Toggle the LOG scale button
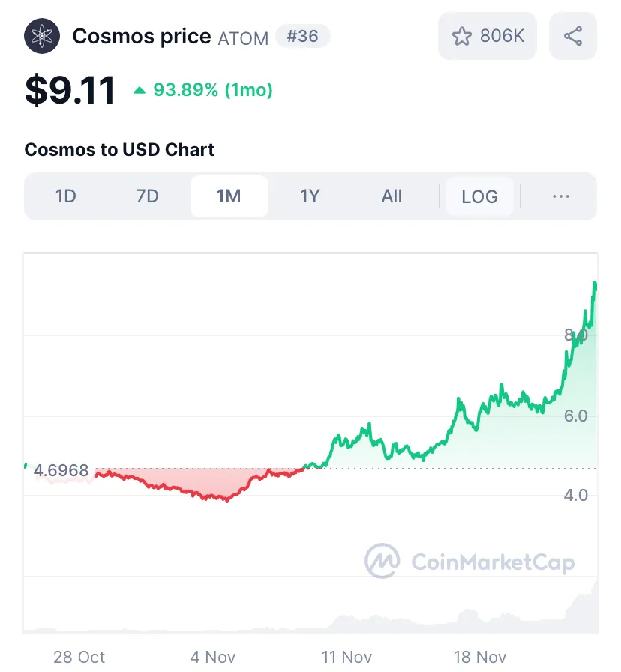This screenshot has height=672, width=621. pos(479,196)
